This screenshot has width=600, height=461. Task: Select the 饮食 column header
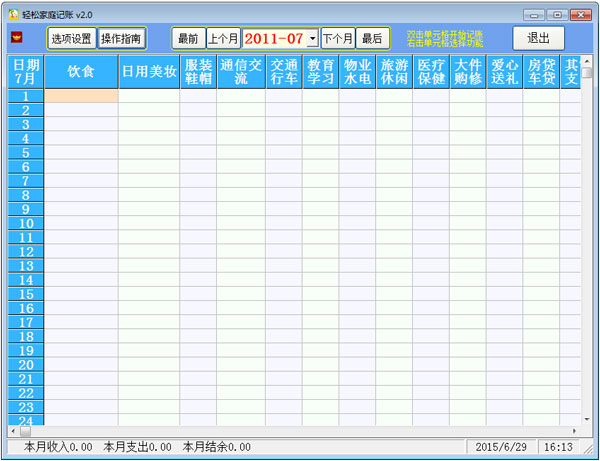(81, 72)
